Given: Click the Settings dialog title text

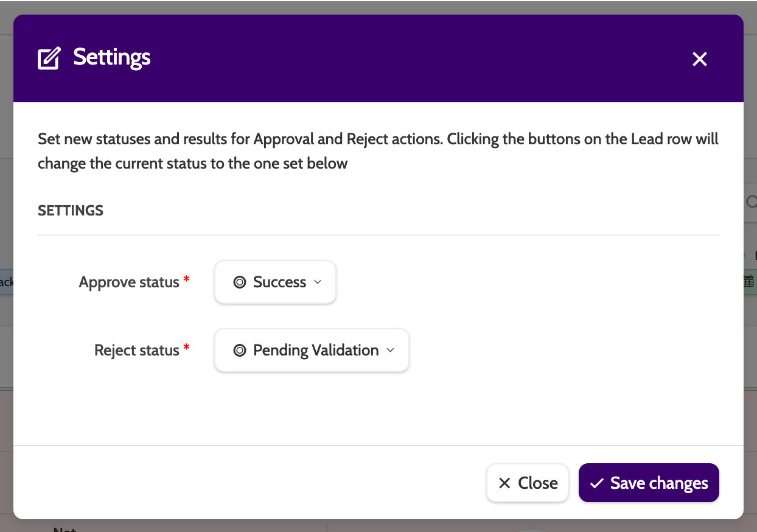Looking at the screenshot, I should 112,58.
